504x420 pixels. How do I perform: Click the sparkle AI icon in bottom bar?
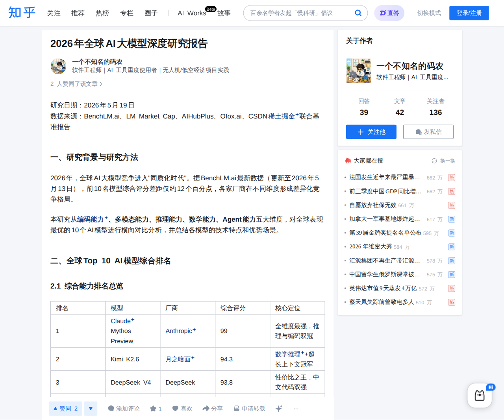[279, 409]
